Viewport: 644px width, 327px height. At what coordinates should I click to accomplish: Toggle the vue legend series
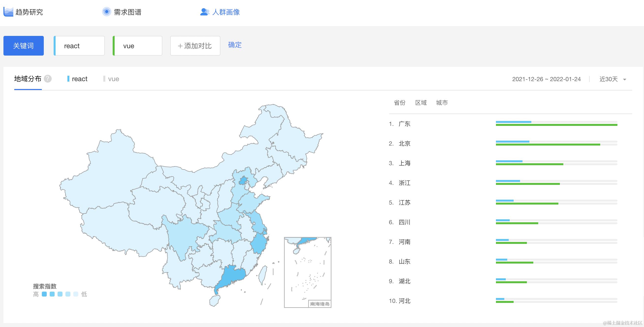click(x=111, y=79)
